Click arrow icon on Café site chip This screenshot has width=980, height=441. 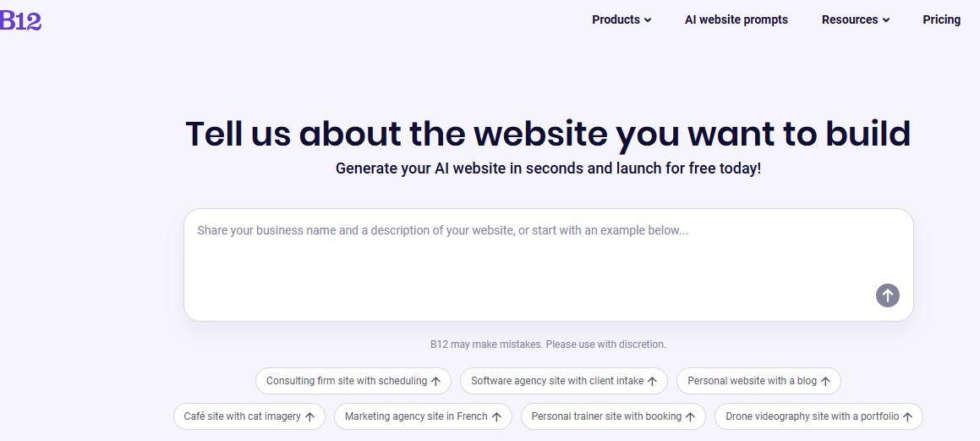[x=309, y=417]
